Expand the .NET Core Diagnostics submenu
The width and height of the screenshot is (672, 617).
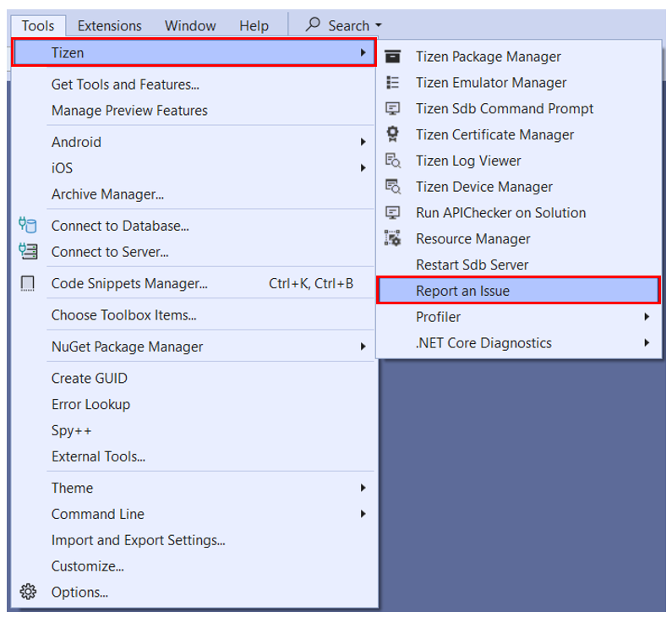647,343
